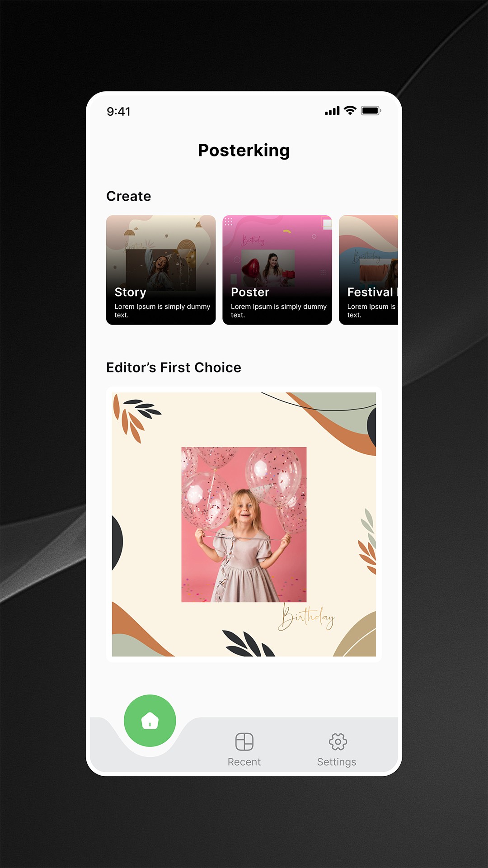488x868 pixels.
Task: Tap the cellular signal bars icon
Action: 332,111
